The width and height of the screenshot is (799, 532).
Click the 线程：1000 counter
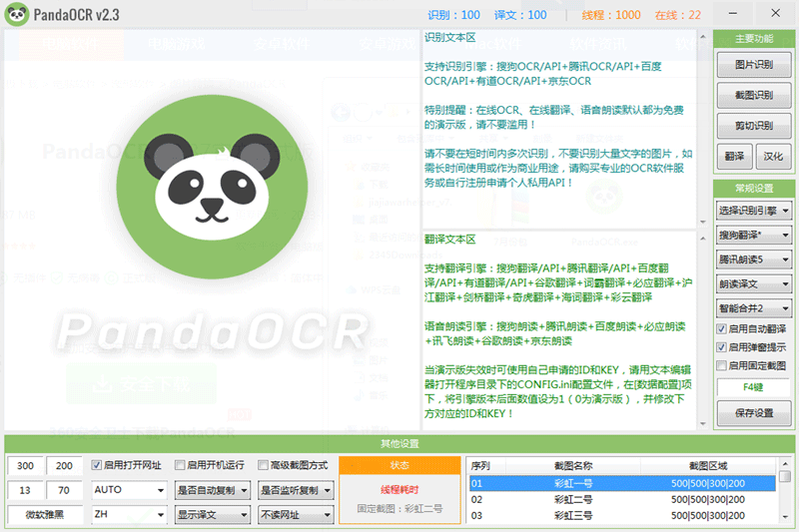(x=611, y=15)
